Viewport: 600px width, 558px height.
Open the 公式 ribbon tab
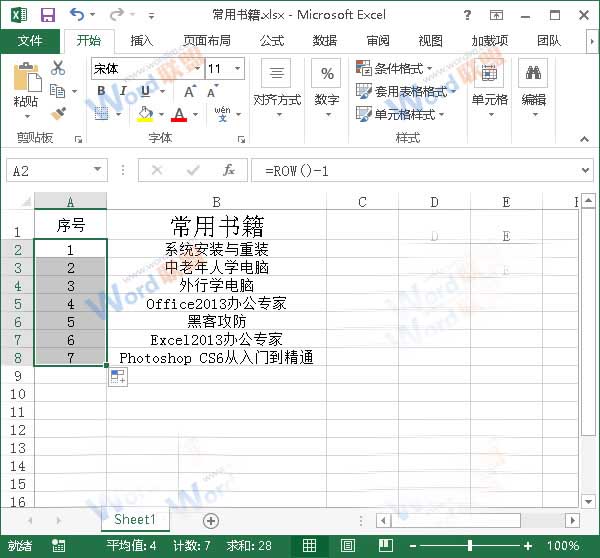coord(271,41)
